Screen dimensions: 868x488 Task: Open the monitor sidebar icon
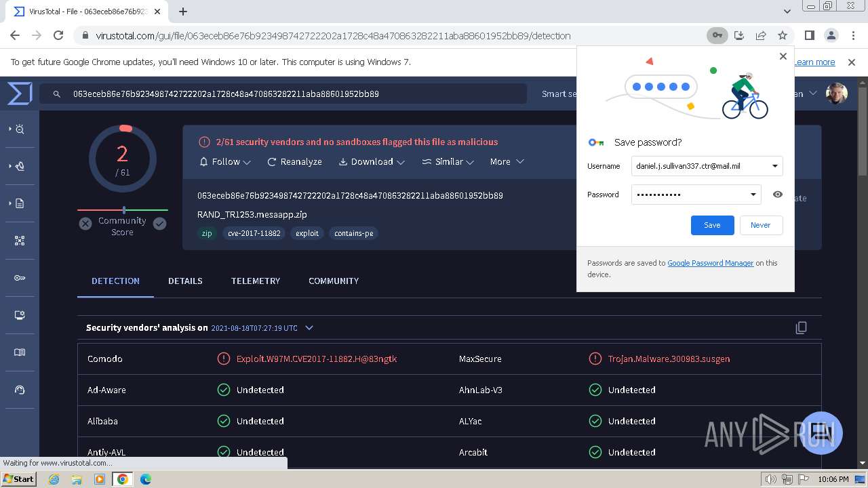click(x=20, y=315)
